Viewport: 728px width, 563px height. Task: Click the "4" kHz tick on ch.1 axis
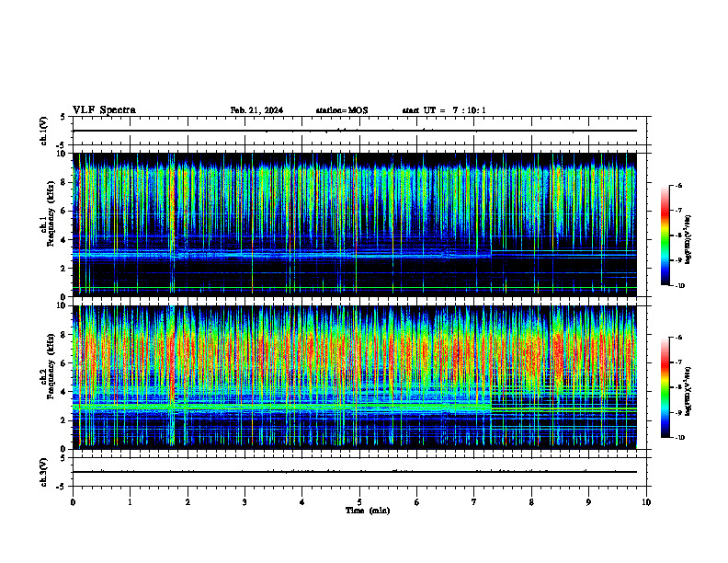pyautogui.click(x=64, y=240)
